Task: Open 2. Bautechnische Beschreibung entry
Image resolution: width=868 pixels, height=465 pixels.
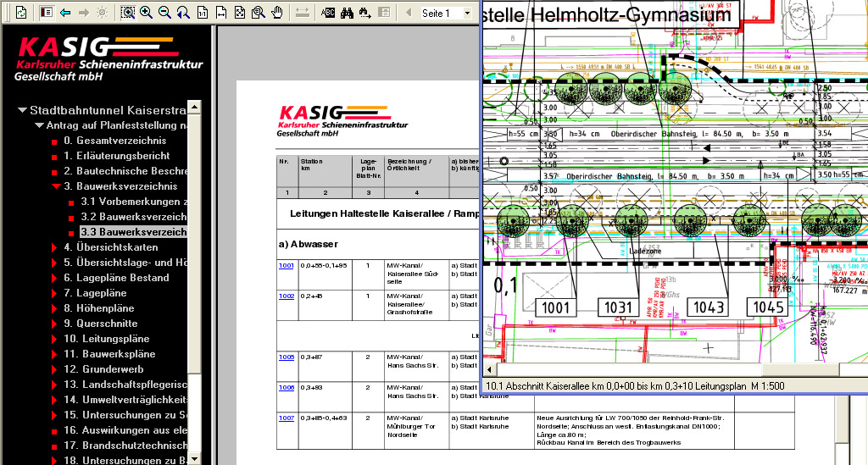Action: pyautogui.click(x=125, y=171)
